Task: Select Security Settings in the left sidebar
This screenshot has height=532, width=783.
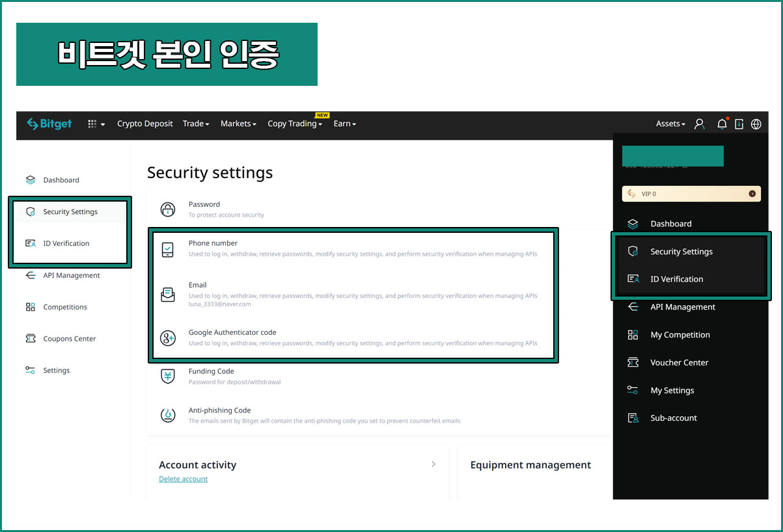Action: (x=70, y=212)
